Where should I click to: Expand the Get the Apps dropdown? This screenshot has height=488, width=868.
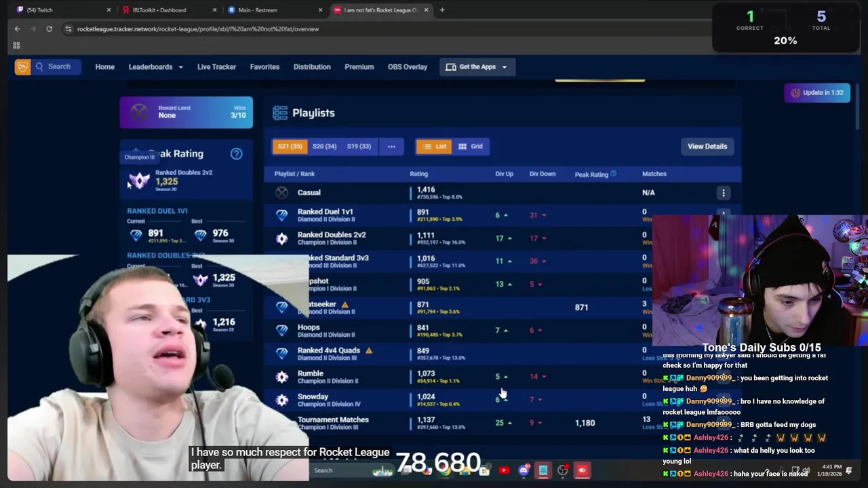477,66
